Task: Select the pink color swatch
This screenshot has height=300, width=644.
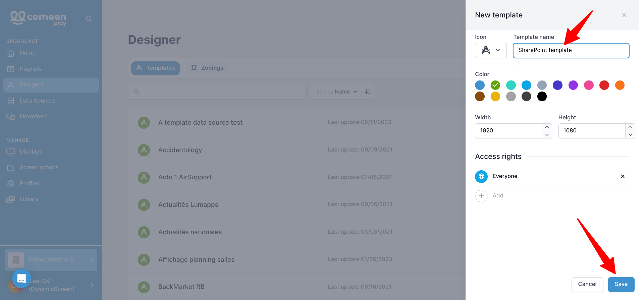Action: pos(589,85)
